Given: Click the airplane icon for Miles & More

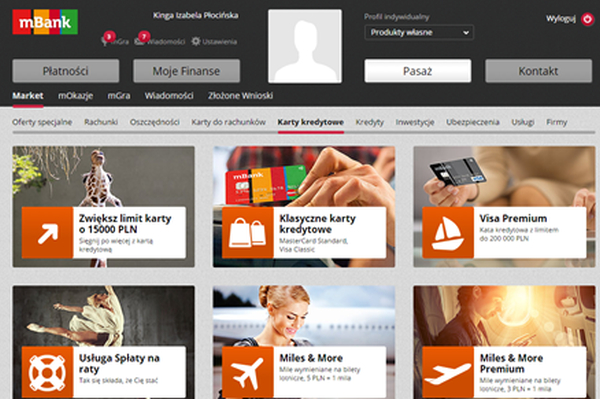Looking at the screenshot, I should click(x=248, y=372).
